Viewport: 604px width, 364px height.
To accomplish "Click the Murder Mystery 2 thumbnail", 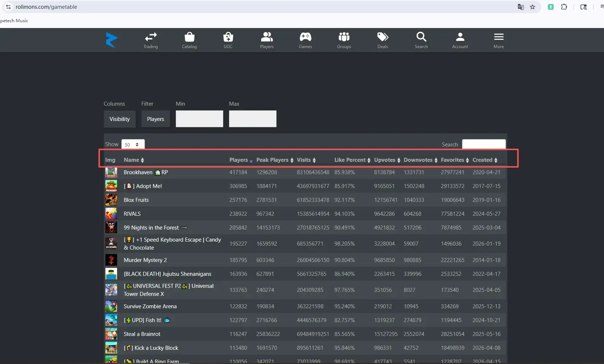I will [111, 260].
